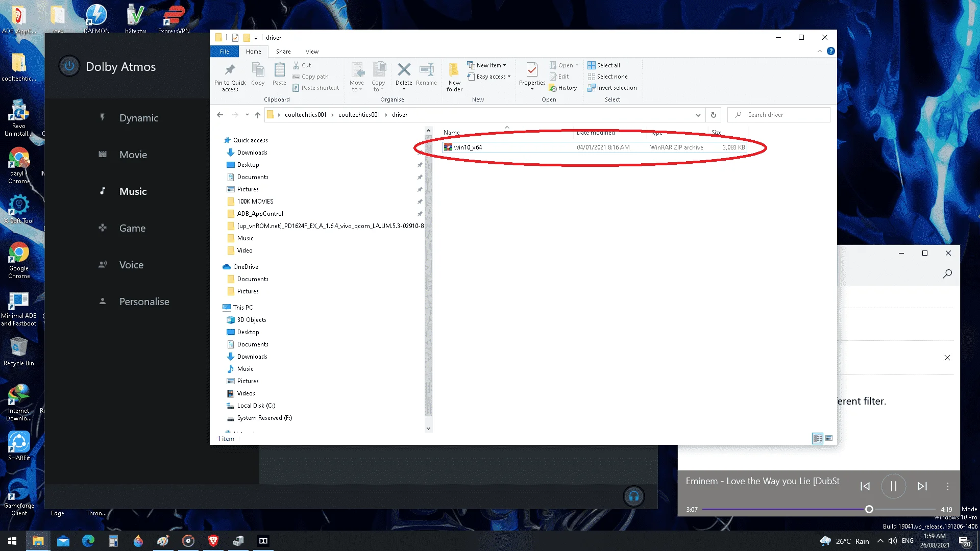Open the View ribbon tab
Screen dimensions: 980x551
tap(312, 52)
